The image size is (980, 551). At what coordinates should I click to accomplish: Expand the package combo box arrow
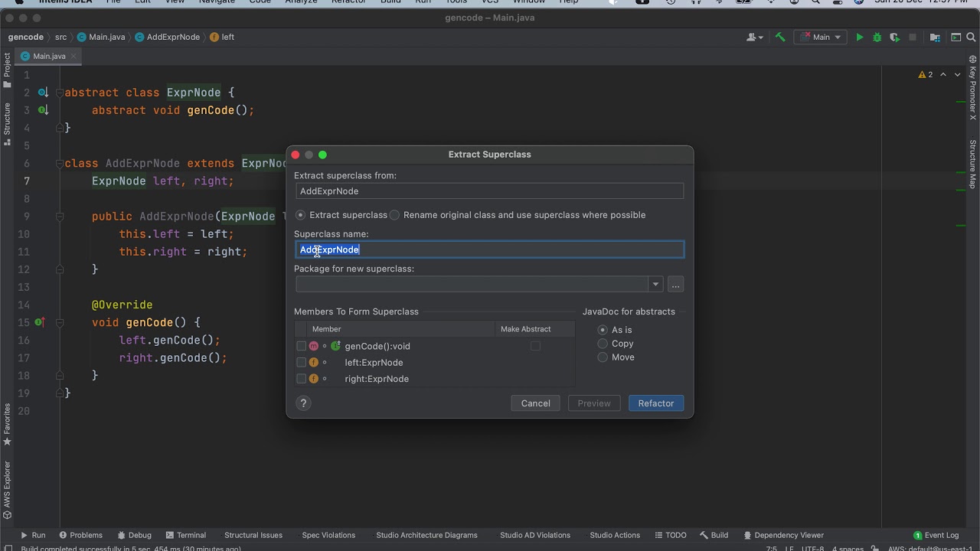pyautogui.click(x=655, y=285)
